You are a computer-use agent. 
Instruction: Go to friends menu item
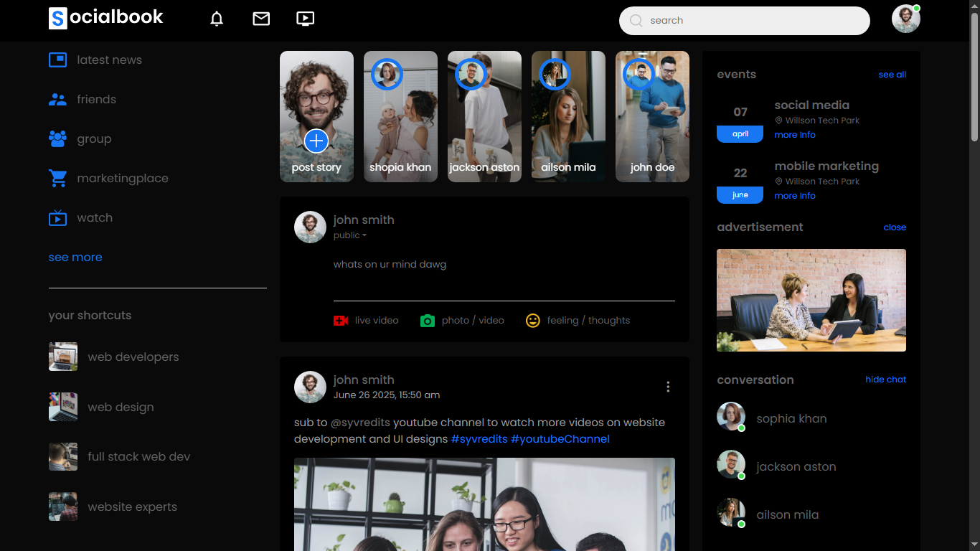point(97,99)
